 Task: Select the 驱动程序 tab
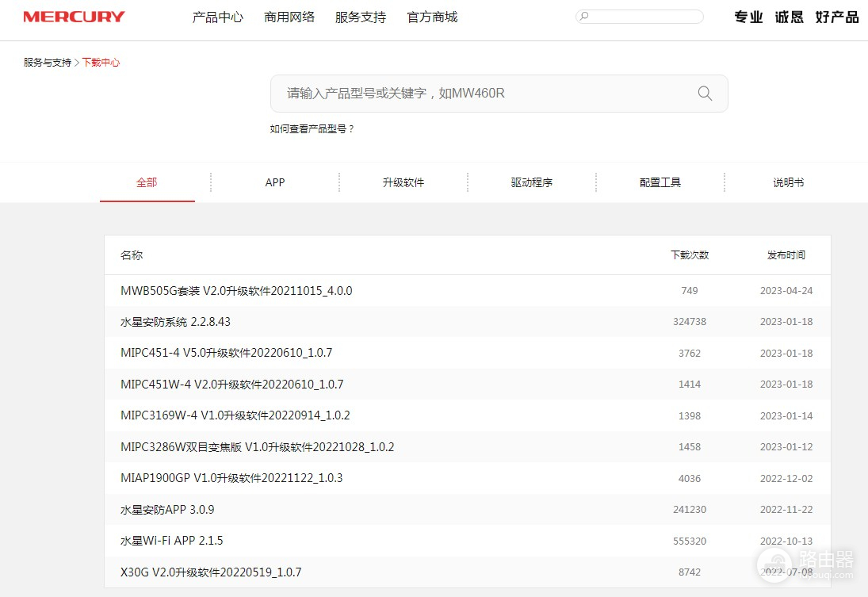pyautogui.click(x=531, y=182)
